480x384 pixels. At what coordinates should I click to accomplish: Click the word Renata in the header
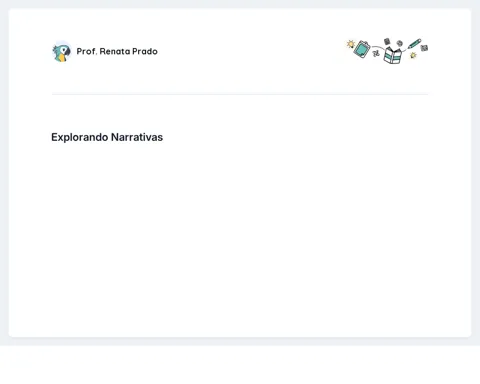[115, 51]
